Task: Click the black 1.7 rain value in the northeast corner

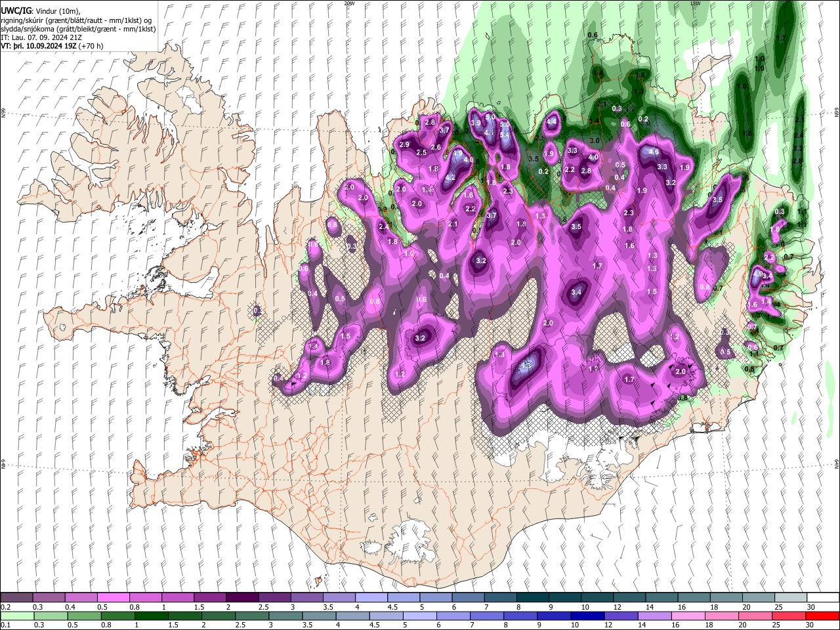Action: click(781, 39)
